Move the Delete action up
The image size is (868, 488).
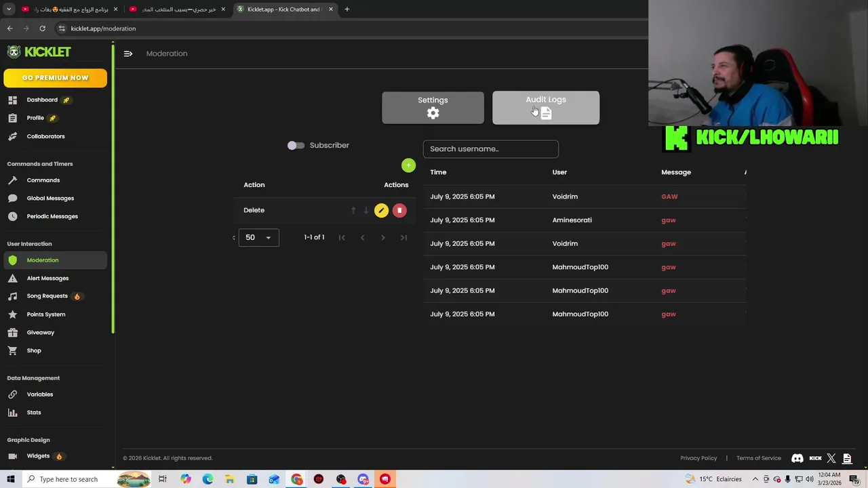tap(353, 211)
